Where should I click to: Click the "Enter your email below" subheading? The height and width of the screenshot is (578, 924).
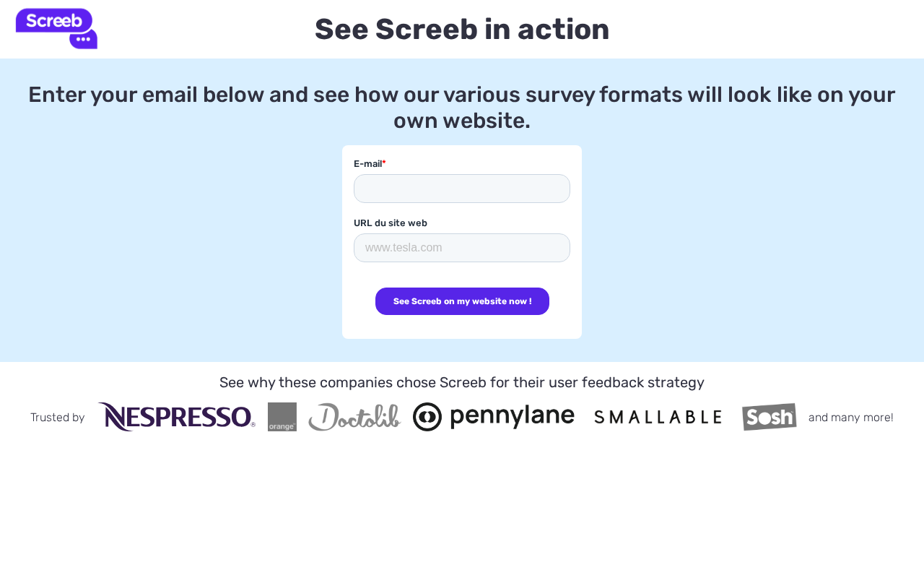coord(462,107)
